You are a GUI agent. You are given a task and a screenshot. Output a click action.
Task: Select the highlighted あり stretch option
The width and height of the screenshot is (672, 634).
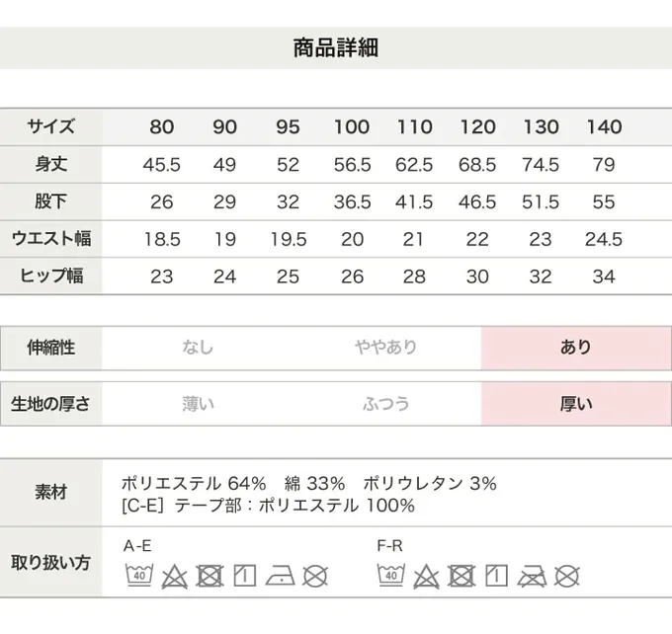pyautogui.click(x=576, y=348)
